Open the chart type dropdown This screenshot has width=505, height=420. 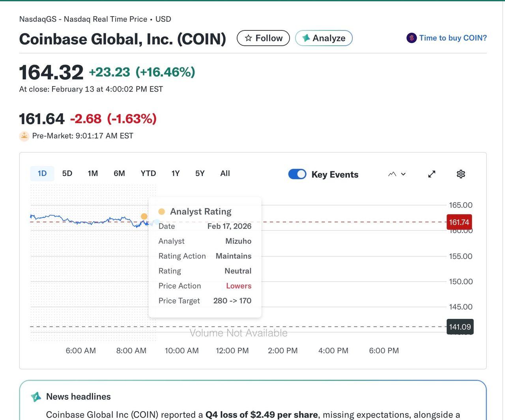pyautogui.click(x=397, y=174)
